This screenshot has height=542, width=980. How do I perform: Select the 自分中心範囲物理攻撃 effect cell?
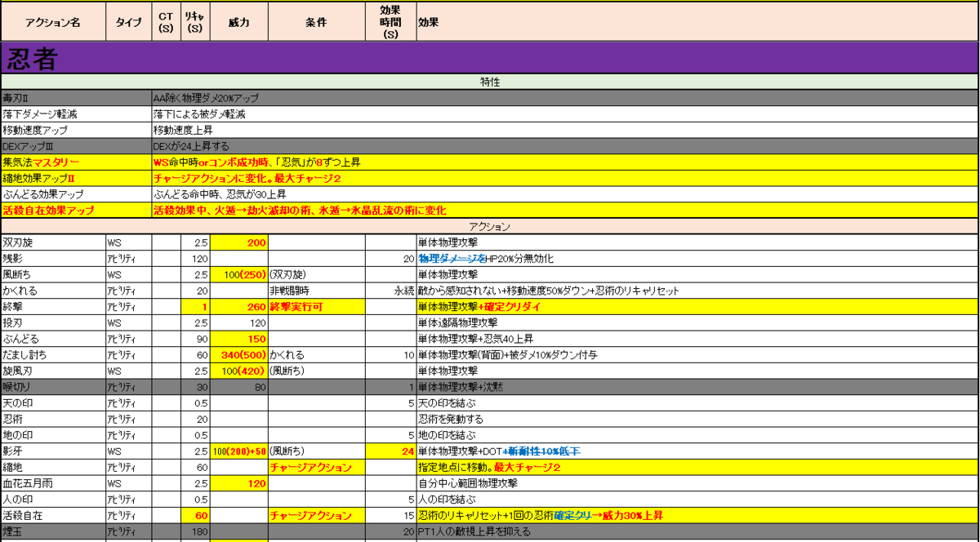[697, 483]
